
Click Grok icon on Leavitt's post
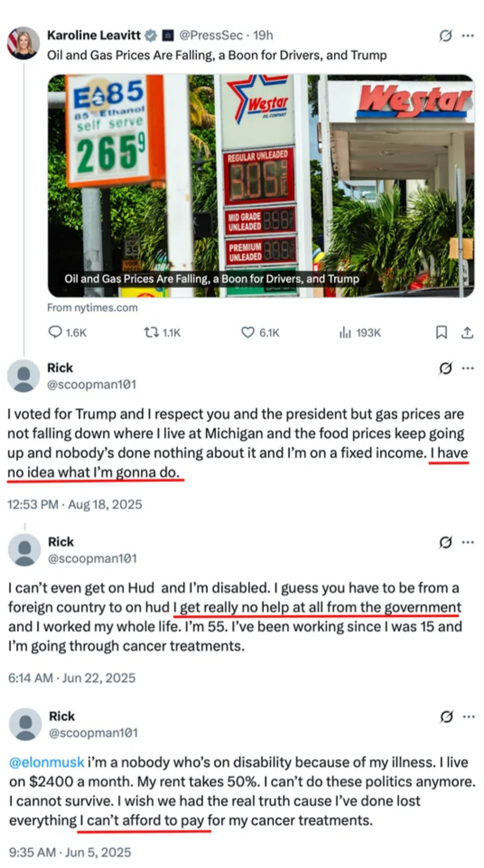point(445,35)
